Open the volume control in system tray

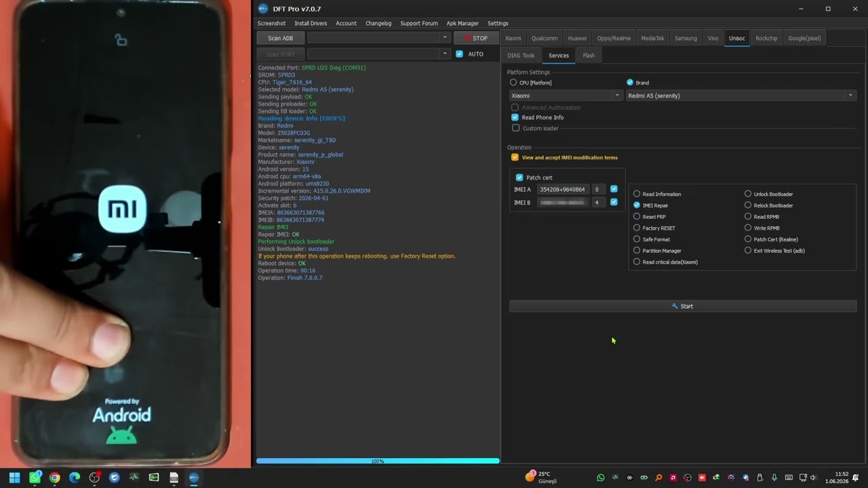pyautogui.click(x=813, y=478)
